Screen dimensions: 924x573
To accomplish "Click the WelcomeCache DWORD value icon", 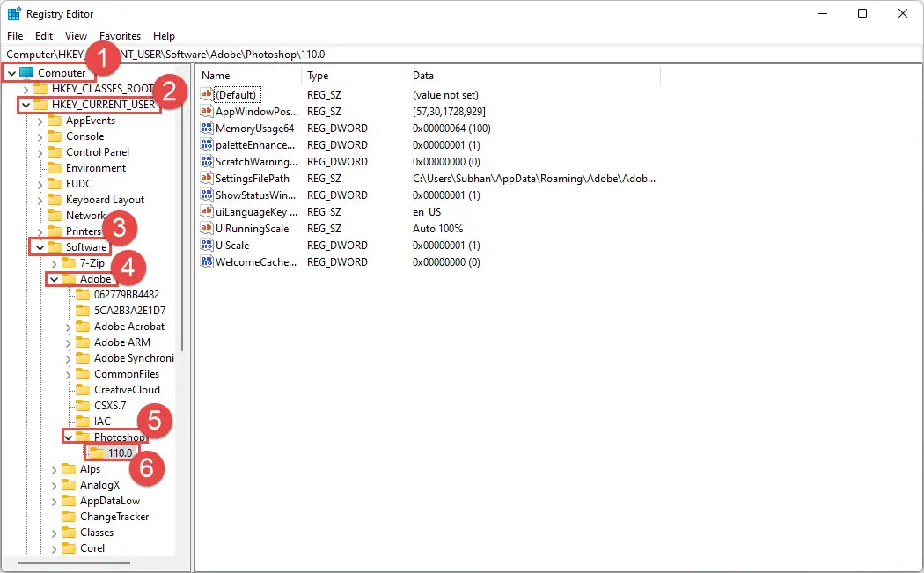I will click(x=206, y=261).
